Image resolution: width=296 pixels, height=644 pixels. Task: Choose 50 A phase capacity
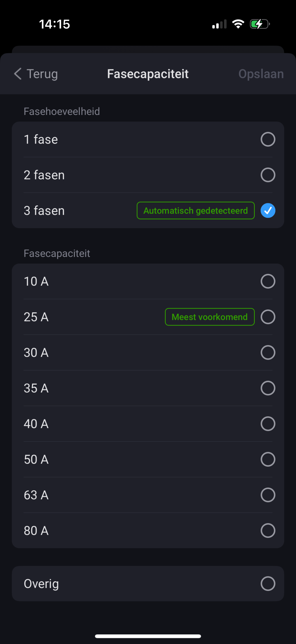[x=268, y=459]
